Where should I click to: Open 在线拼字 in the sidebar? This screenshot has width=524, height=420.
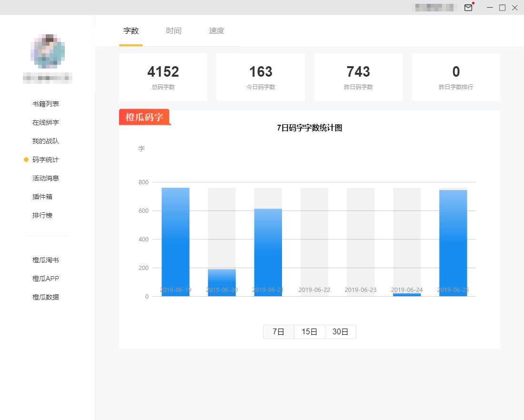[x=46, y=122]
